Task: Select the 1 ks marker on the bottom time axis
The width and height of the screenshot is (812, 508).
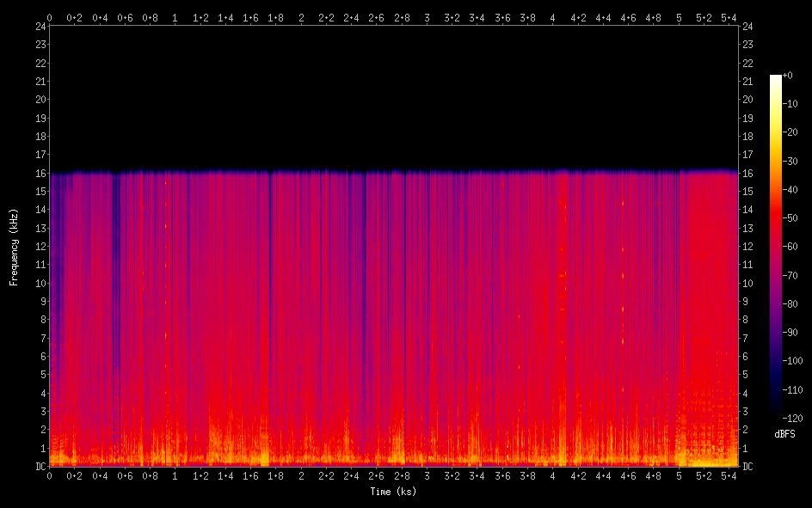Action: [x=175, y=475]
